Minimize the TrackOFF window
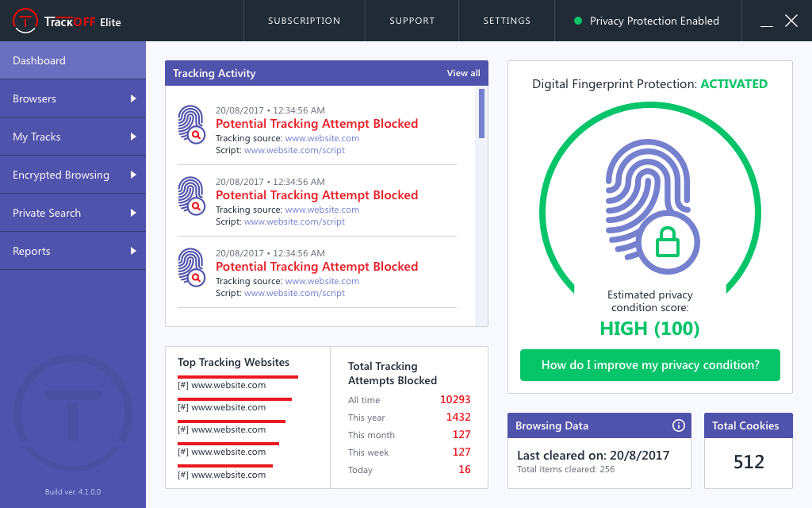Image resolution: width=812 pixels, height=508 pixels. pyautogui.click(x=766, y=21)
